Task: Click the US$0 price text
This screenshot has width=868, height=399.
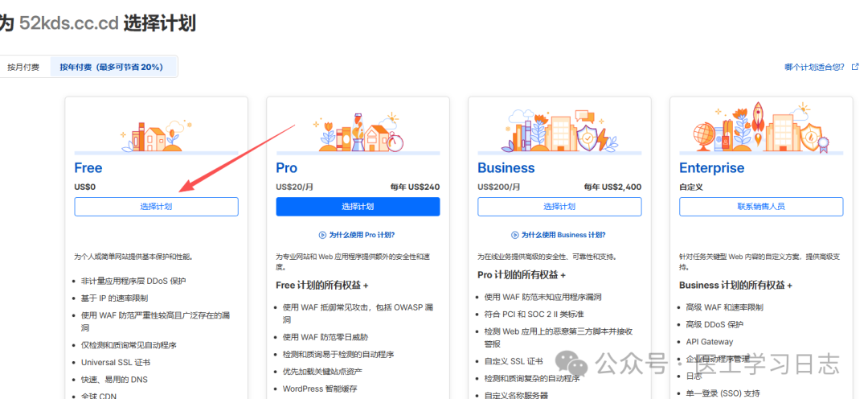Action: (84, 187)
